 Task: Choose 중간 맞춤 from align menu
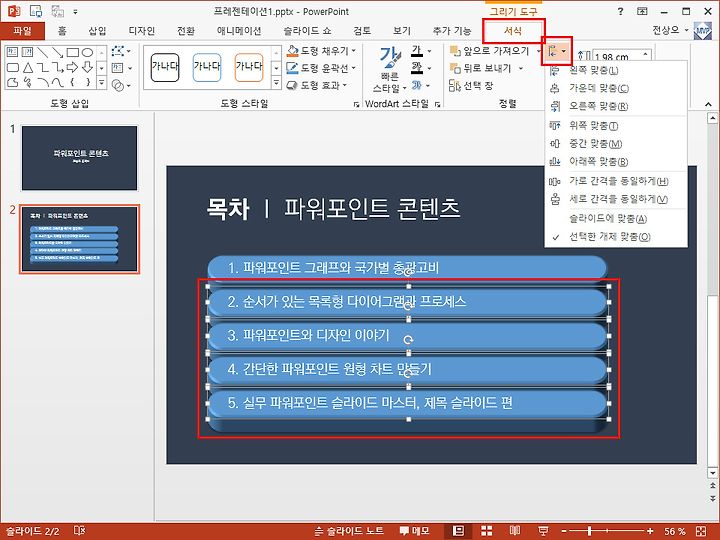coord(615,144)
